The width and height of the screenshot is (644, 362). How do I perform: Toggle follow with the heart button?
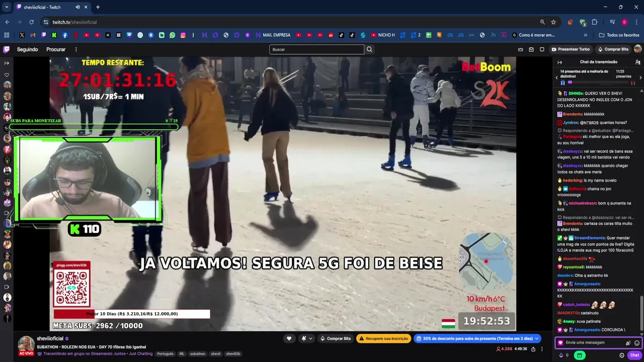289,338
